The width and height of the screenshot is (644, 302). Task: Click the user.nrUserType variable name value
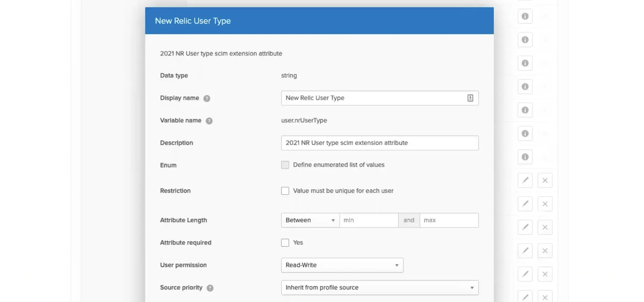[x=304, y=120]
